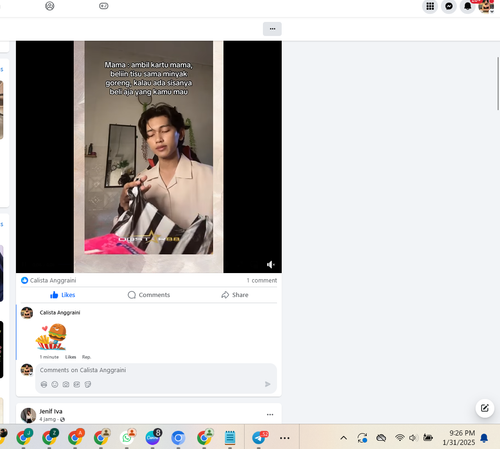Open WhatsApp from the taskbar
The height and width of the screenshot is (449, 500).
tap(127, 437)
